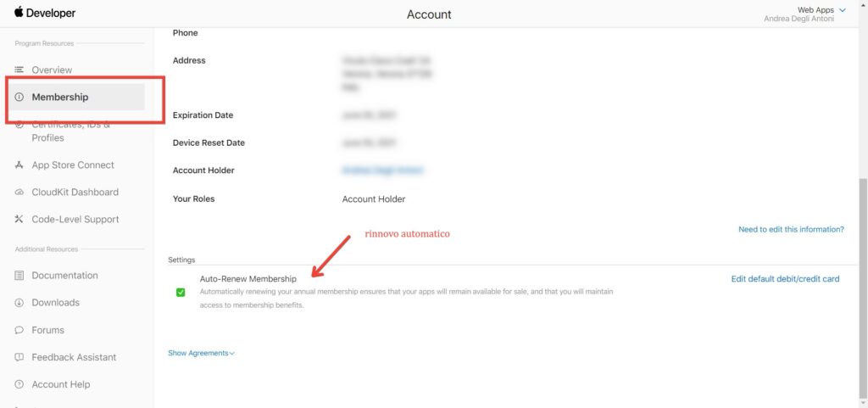This screenshot has width=868, height=408.
Task: Click the Downloads arrow icon
Action: [19, 303]
